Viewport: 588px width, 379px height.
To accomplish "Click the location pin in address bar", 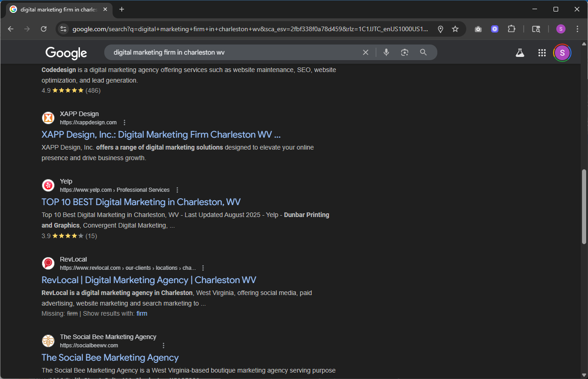I will (x=440, y=29).
